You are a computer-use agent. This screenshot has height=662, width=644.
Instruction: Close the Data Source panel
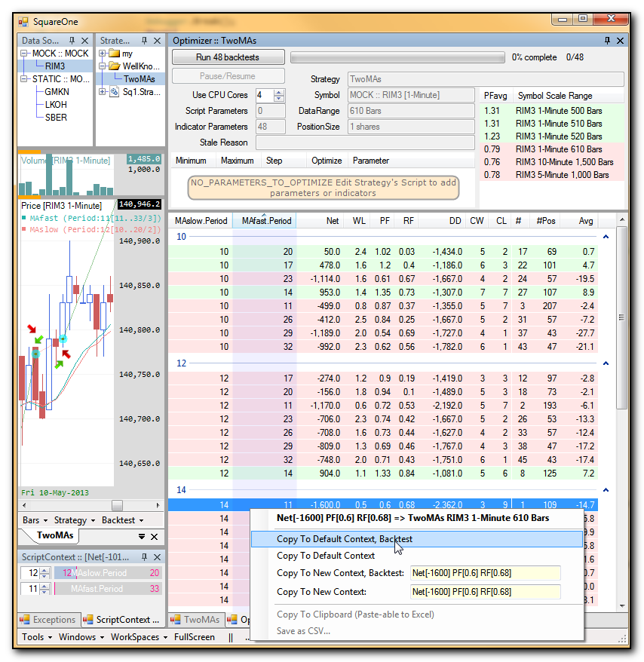85,41
